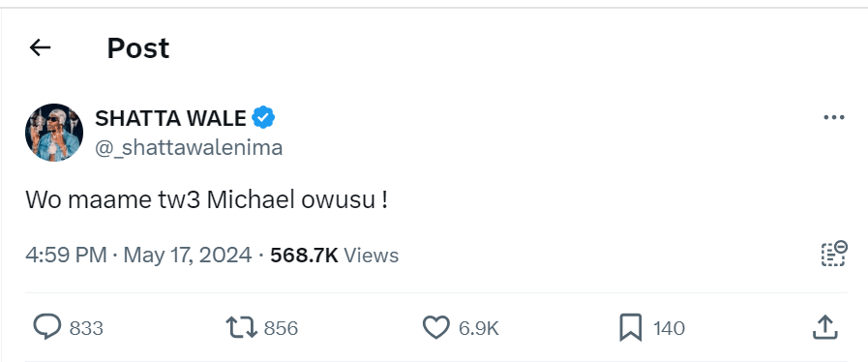
Task: Bookmark the post with the bookmark icon
Action: (x=631, y=327)
